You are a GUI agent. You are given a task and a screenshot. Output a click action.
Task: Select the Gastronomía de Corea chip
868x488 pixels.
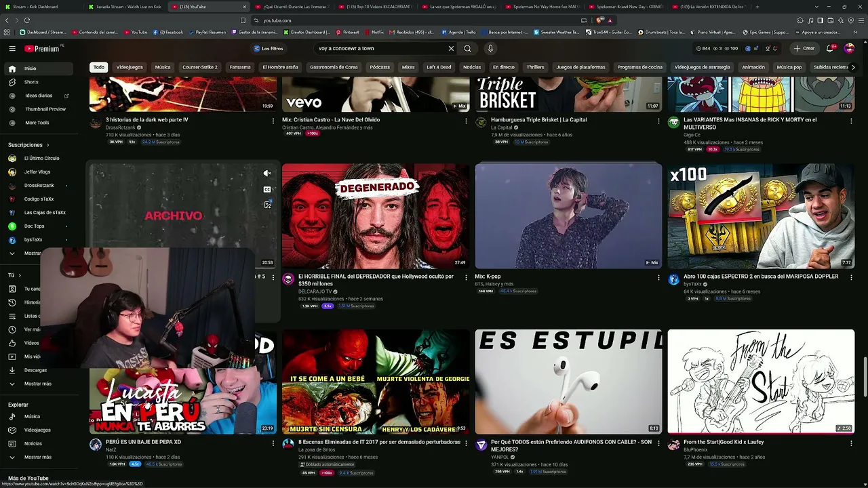coord(334,67)
